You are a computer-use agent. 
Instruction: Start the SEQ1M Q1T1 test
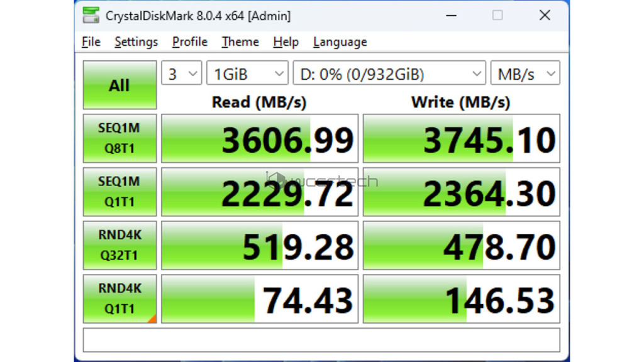click(x=119, y=192)
